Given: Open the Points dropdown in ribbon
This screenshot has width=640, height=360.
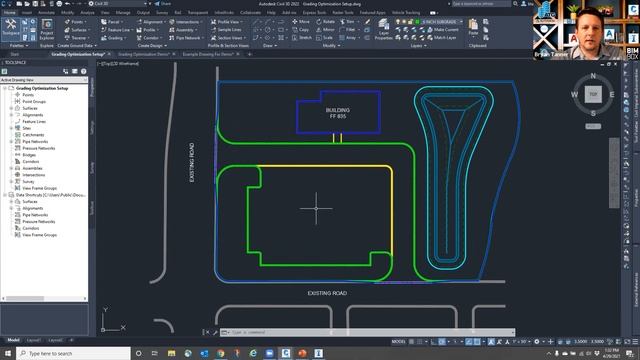Looking at the screenshot, I should coord(76,22).
